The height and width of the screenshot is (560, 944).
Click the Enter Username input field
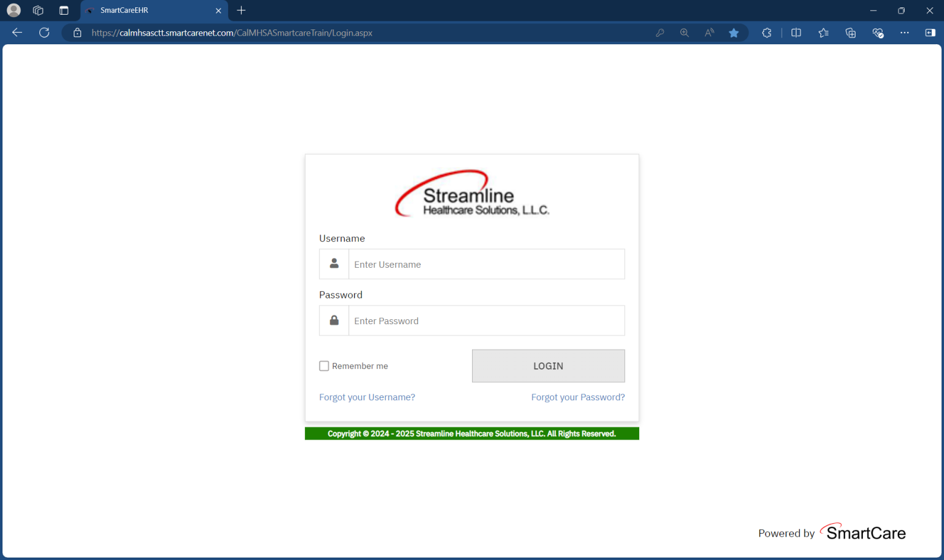(486, 264)
